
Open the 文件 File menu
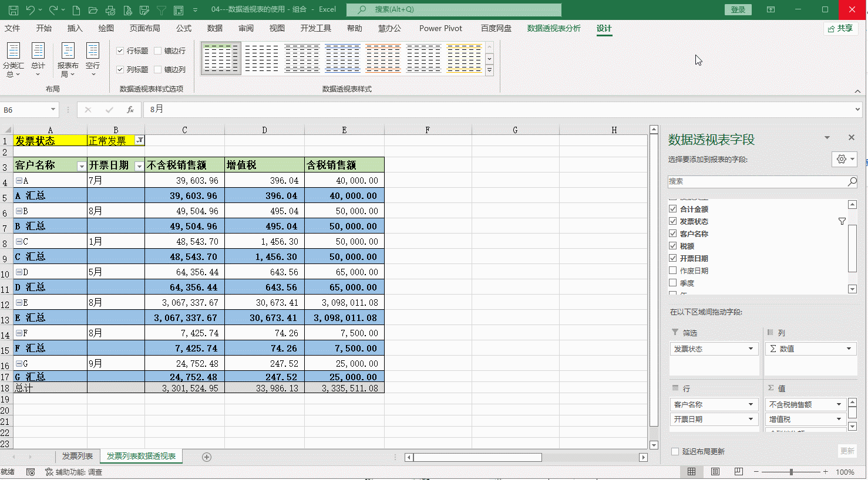click(x=12, y=28)
